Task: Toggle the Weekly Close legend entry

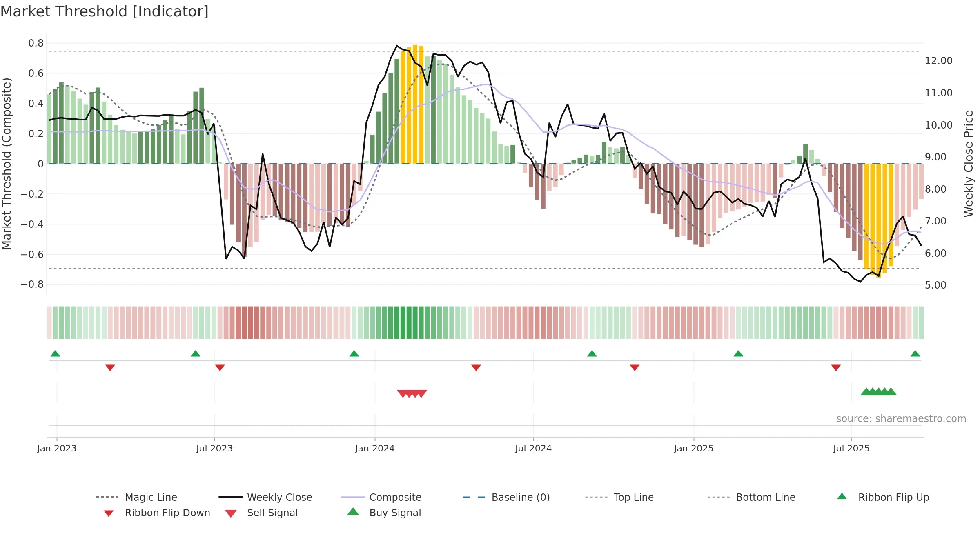Action: (x=265, y=497)
